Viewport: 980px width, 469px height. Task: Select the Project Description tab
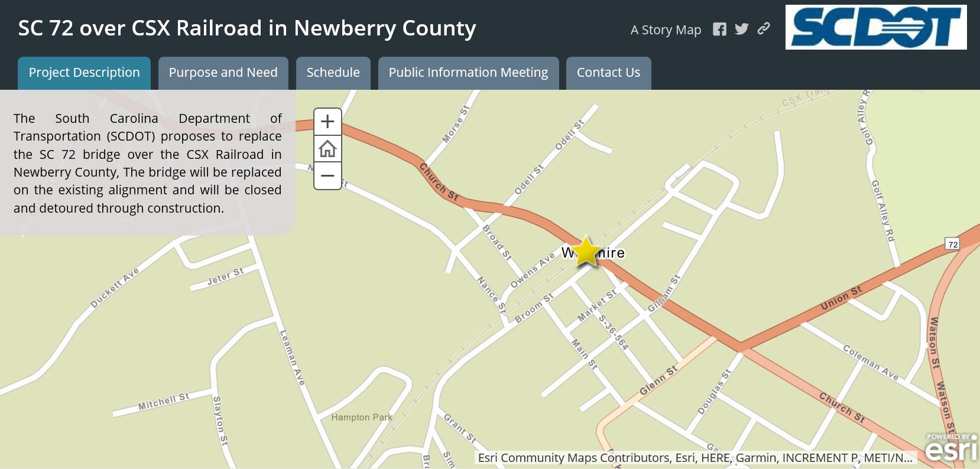click(84, 73)
